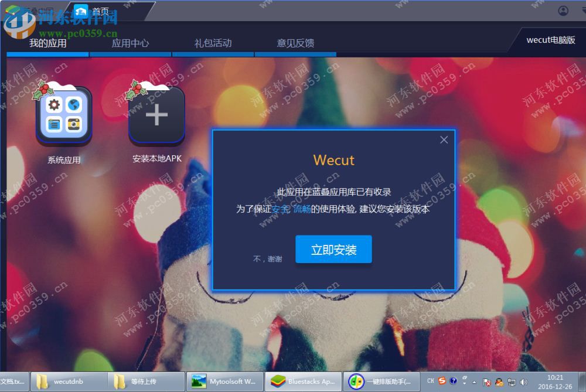586x392 pixels.
Task: Click the 安装本地APK plus icon
Action: (x=156, y=114)
